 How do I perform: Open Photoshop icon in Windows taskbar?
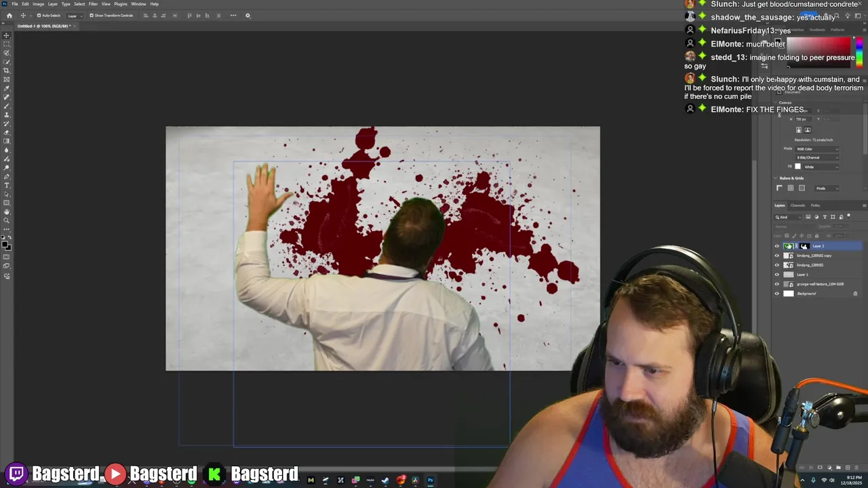tap(430, 481)
